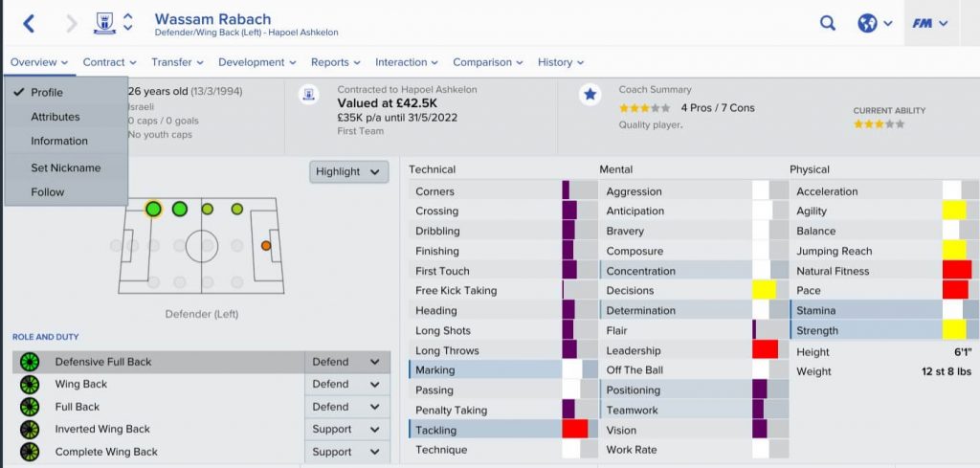Select the checked Profile menu entry
980x468 pixels.
(x=46, y=92)
